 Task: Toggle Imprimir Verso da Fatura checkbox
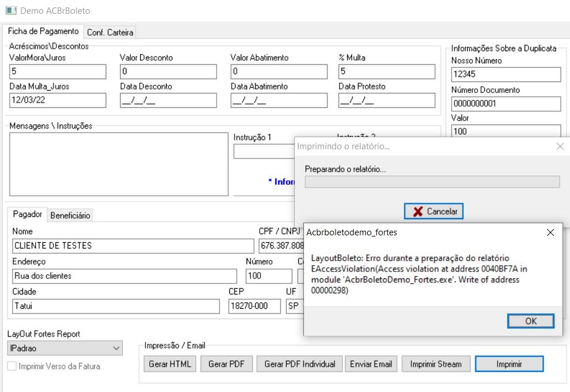12,366
